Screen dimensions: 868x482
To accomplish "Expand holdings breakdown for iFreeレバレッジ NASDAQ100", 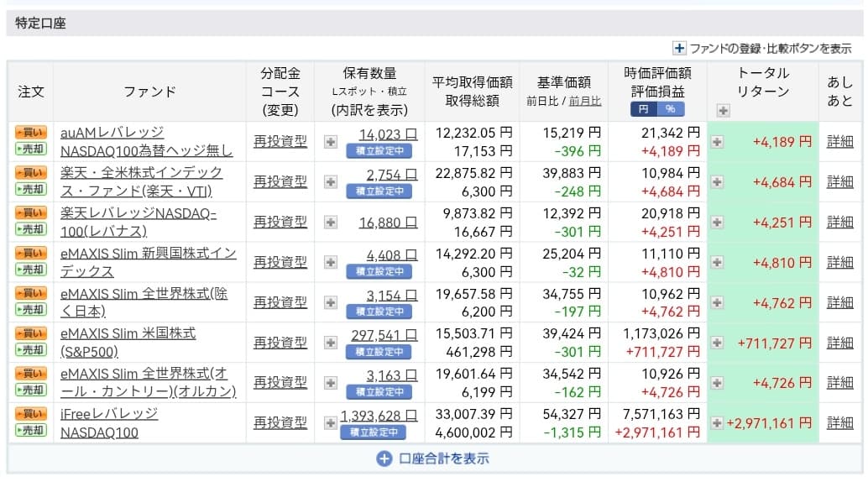I will [330, 422].
